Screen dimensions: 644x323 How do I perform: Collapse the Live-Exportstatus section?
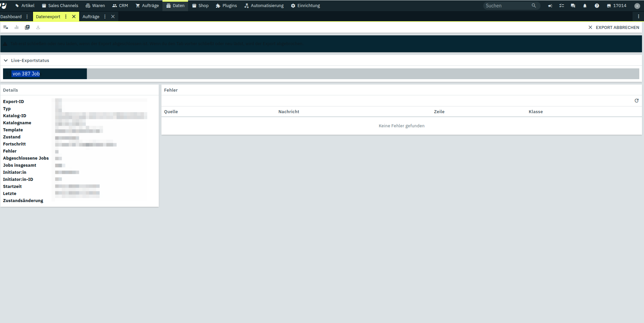[6, 61]
